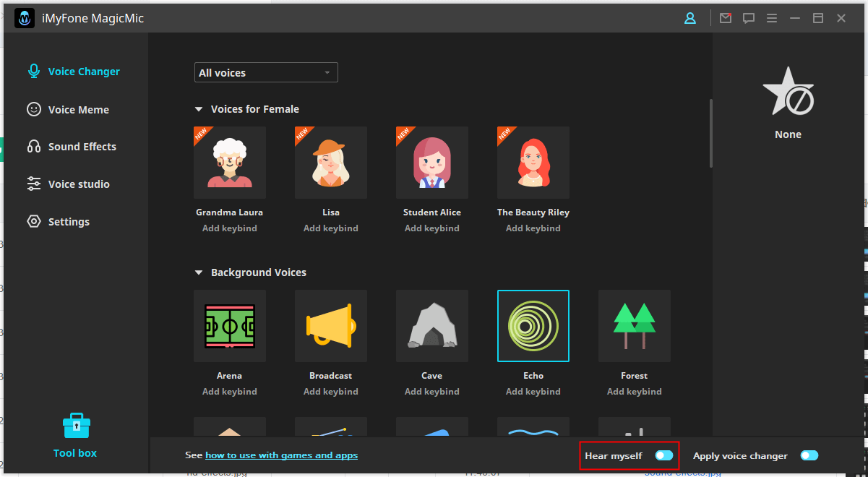Open the hamburger menu in title bar

[772, 19]
